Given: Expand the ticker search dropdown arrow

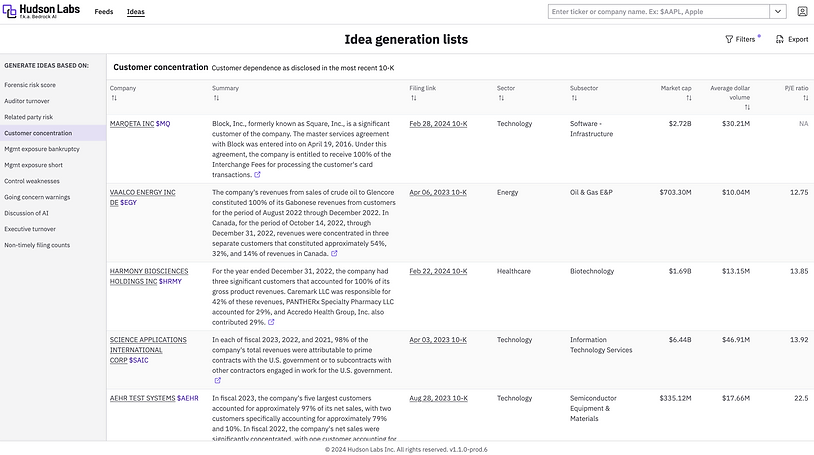Looking at the screenshot, I should click(777, 11).
